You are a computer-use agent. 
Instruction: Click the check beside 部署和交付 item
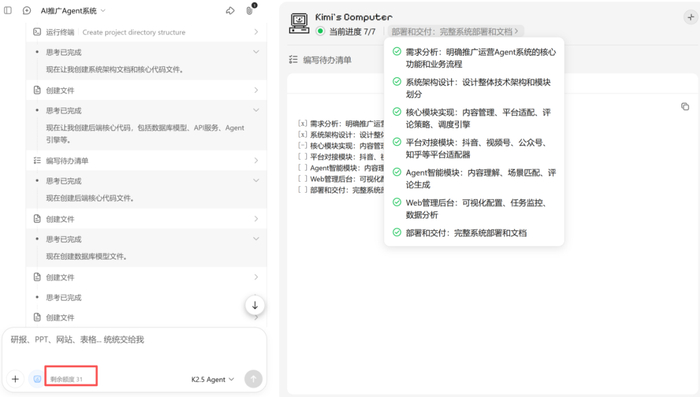[396, 232]
